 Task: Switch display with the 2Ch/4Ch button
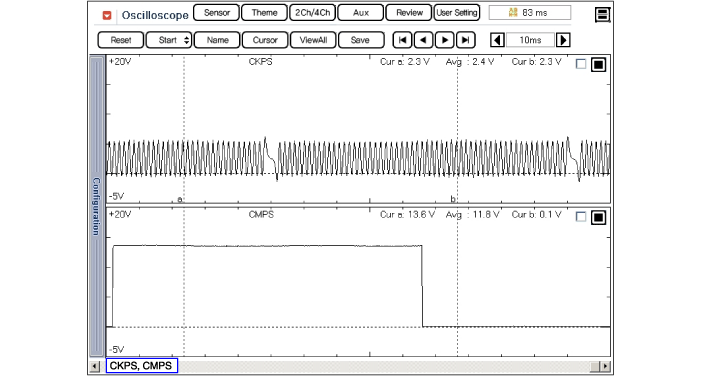point(312,13)
